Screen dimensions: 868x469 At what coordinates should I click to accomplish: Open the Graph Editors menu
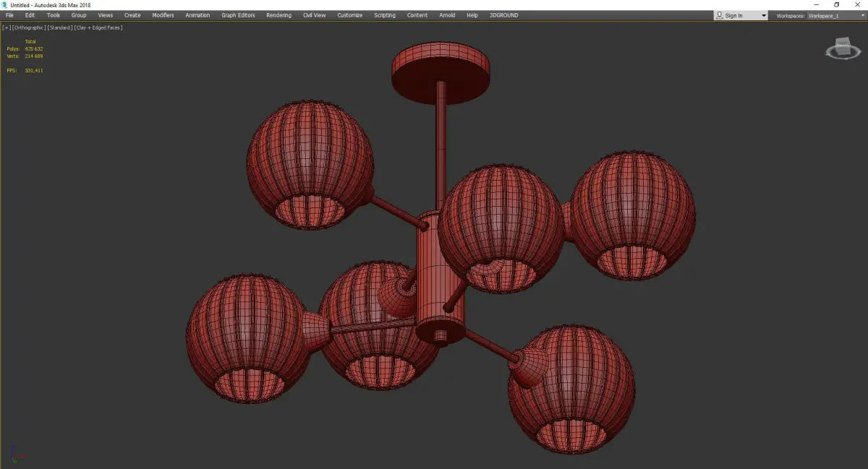point(238,15)
